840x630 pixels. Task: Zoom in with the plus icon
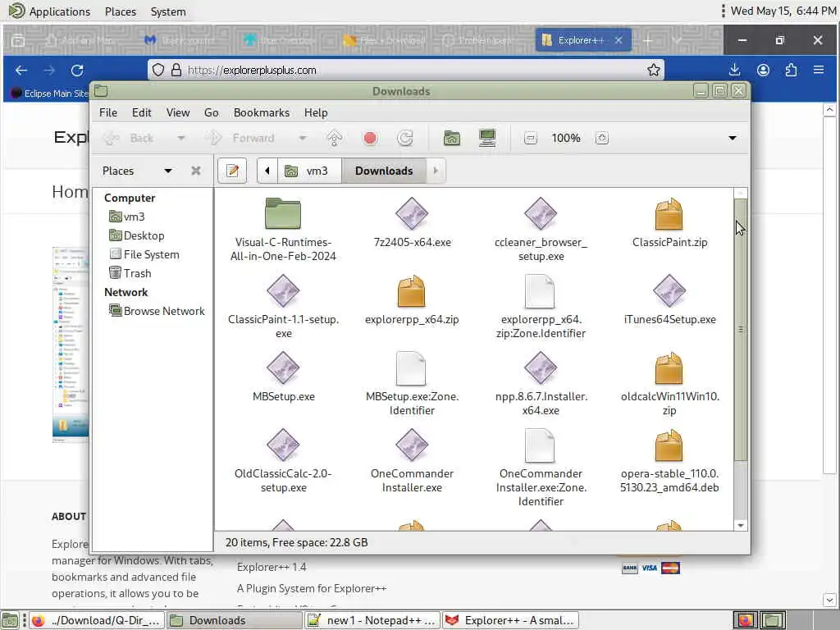601,138
